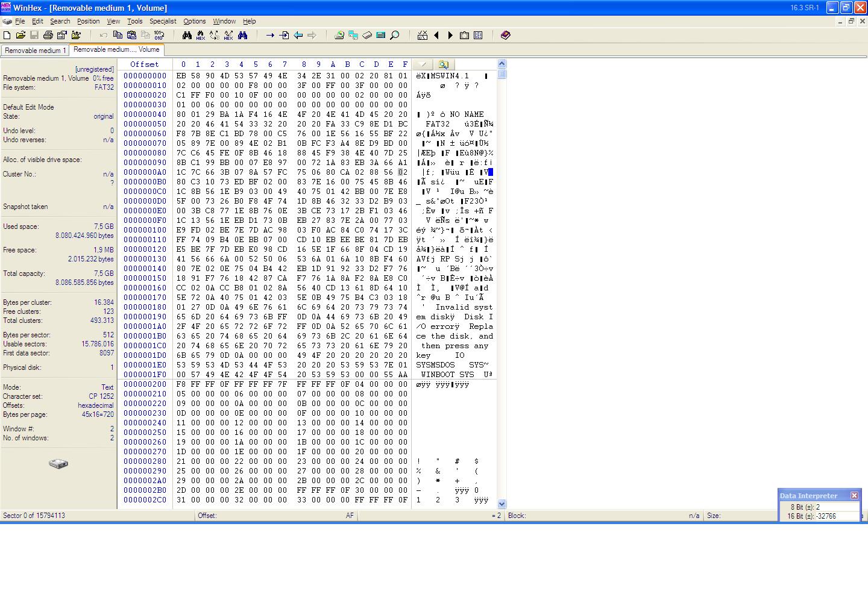Viewport: 868px width, 606px height.
Task: Go to previous sector with black left arrow
Action: tap(436, 36)
